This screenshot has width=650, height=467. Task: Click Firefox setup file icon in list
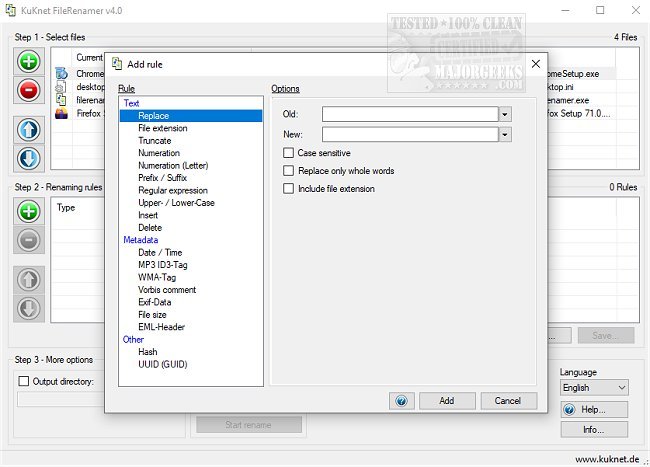pos(61,113)
